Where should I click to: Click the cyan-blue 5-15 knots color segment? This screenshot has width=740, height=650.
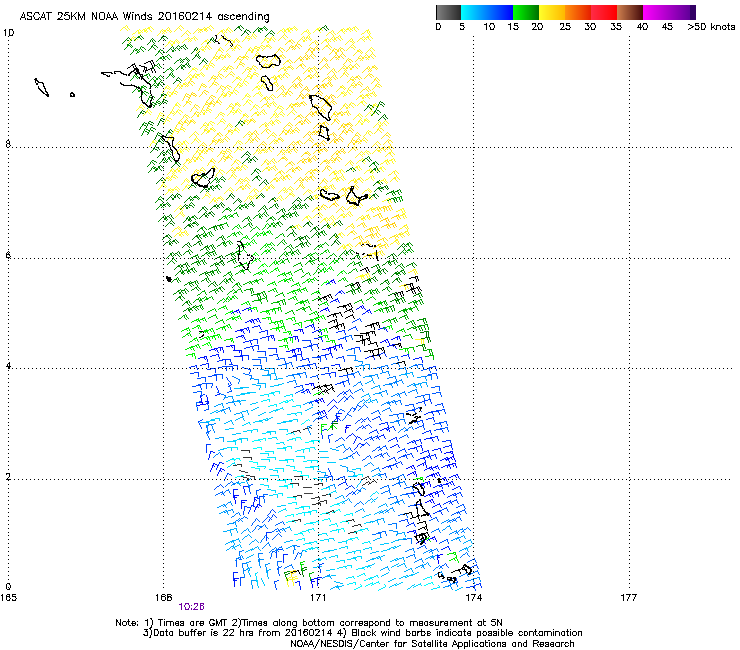487,12
